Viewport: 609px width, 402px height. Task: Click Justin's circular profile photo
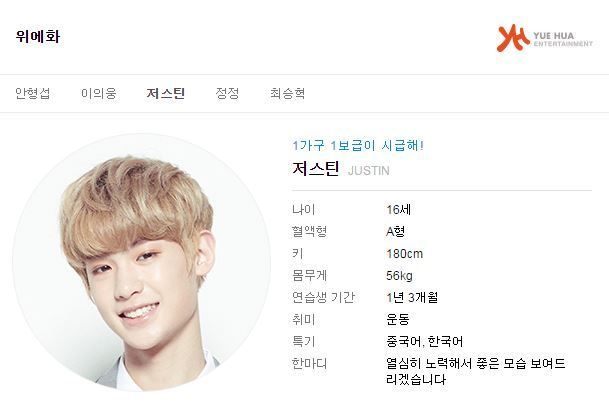tap(141, 262)
